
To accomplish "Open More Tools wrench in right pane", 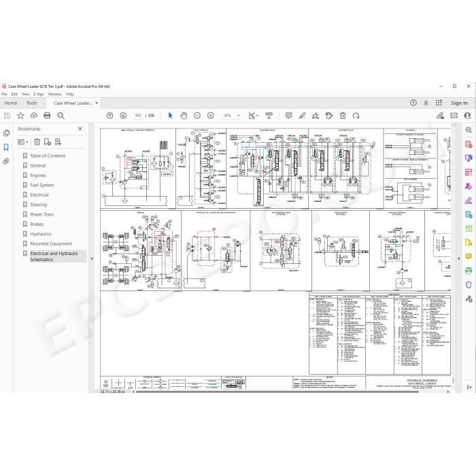I will point(469,299).
